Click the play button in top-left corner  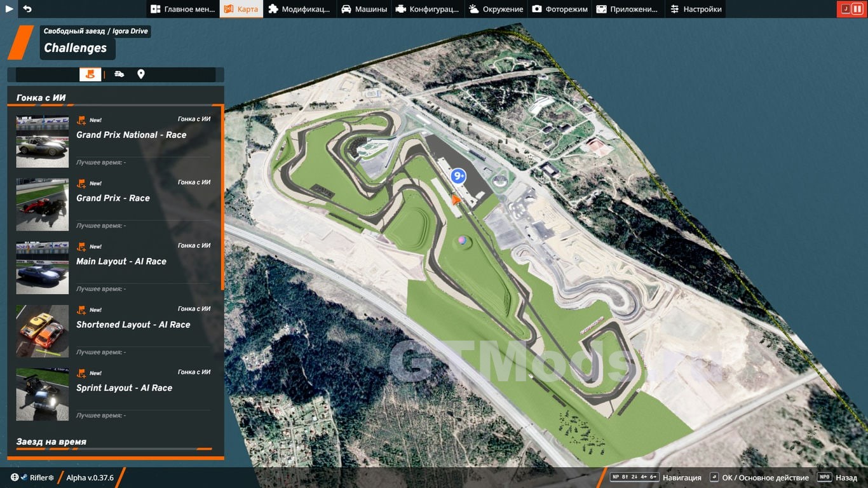(10, 9)
